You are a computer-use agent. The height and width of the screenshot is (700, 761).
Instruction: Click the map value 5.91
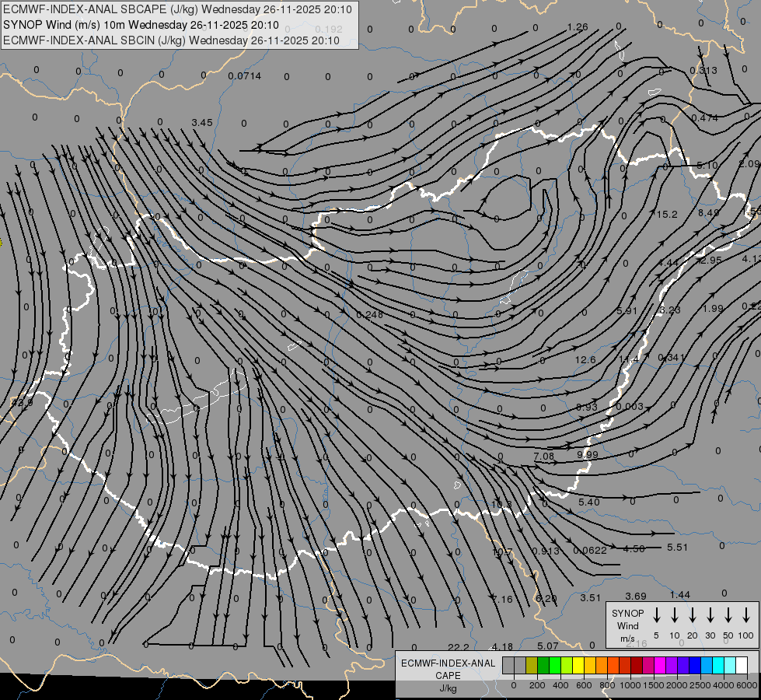(627, 310)
